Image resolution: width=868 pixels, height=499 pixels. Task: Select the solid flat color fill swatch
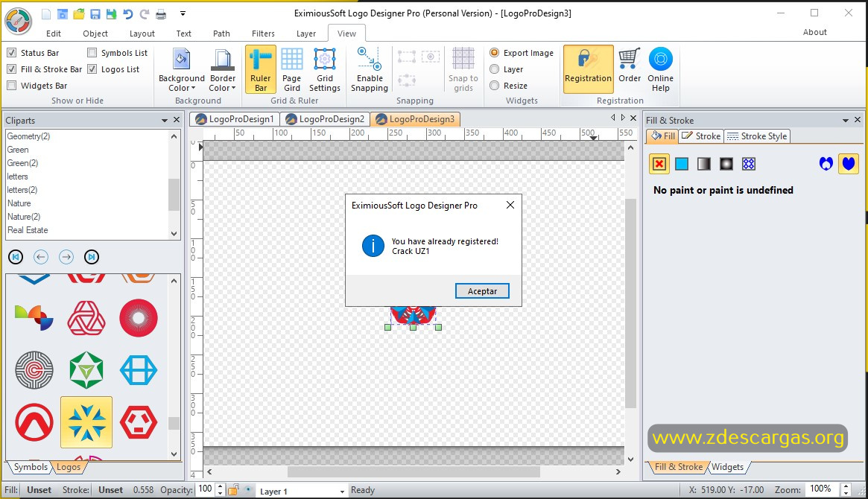(682, 164)
